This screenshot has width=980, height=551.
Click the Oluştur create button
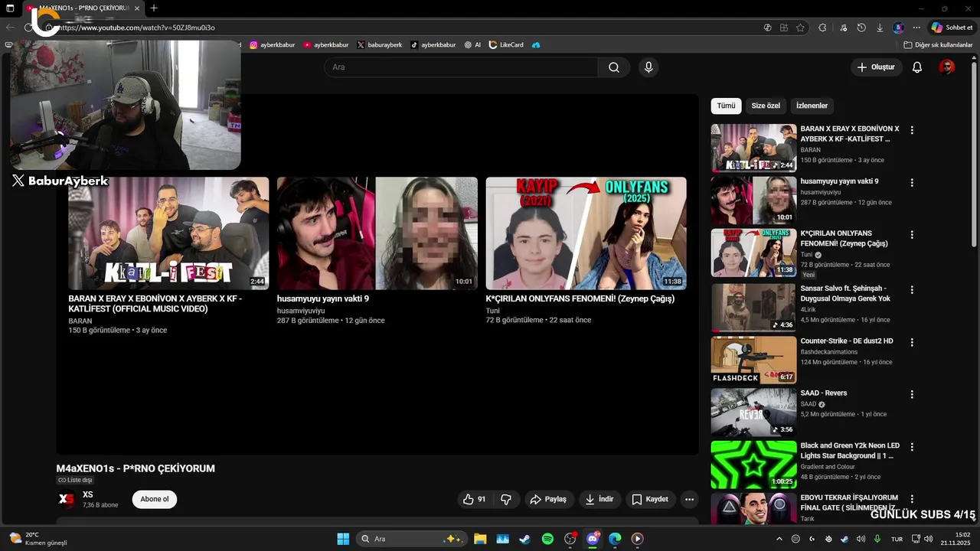click(x=876, y=67)
